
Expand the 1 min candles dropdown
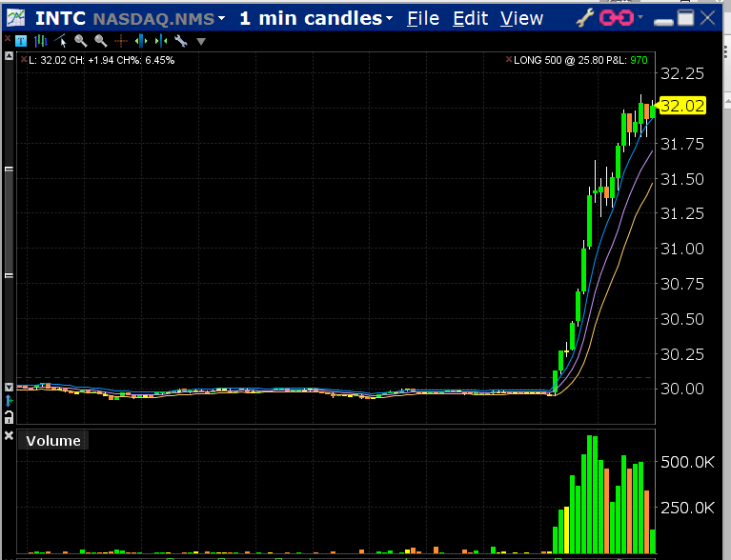[x=390, y=19]
